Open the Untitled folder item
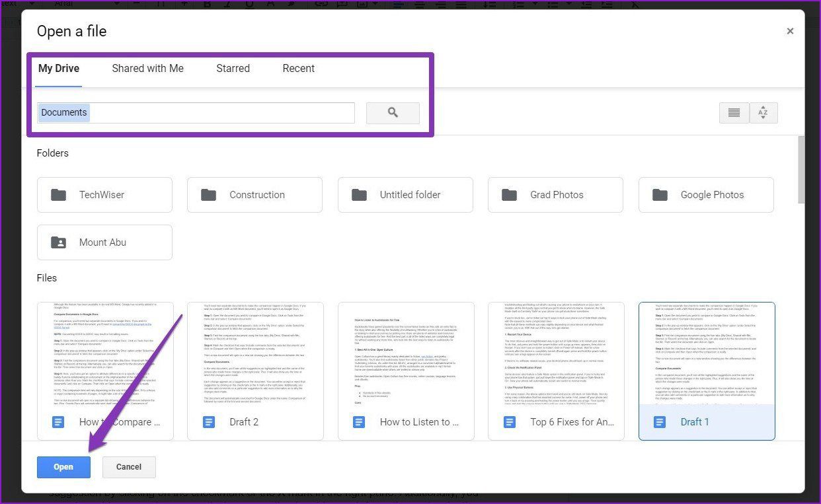 coord(405,195)
